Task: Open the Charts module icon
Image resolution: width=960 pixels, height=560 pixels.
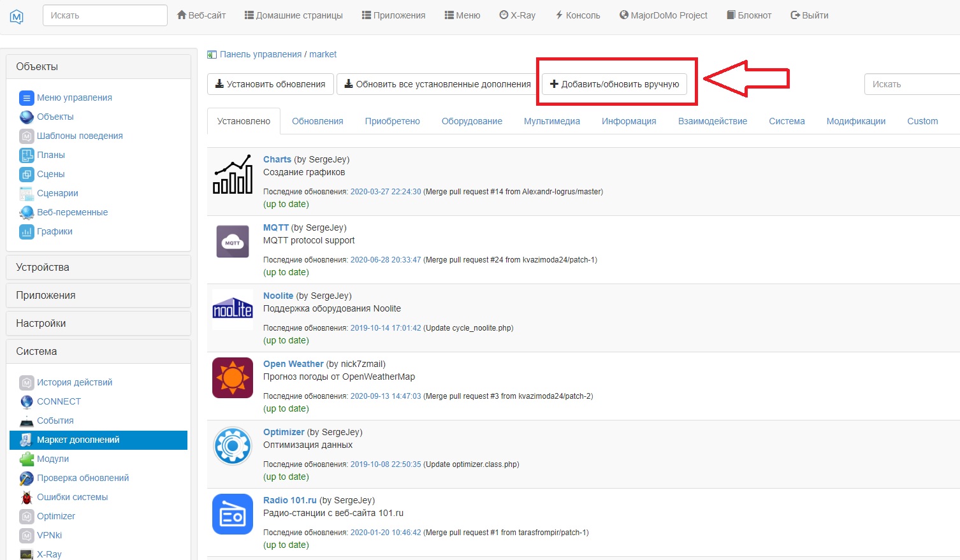Action: [x=232, y=174]
